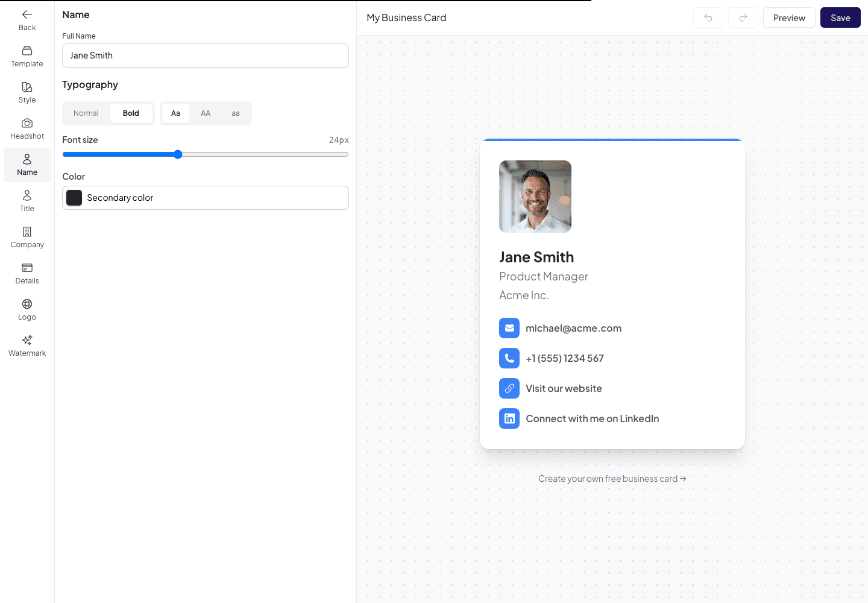
Task: Click the Preview button
Action: [x=789, y=17]
